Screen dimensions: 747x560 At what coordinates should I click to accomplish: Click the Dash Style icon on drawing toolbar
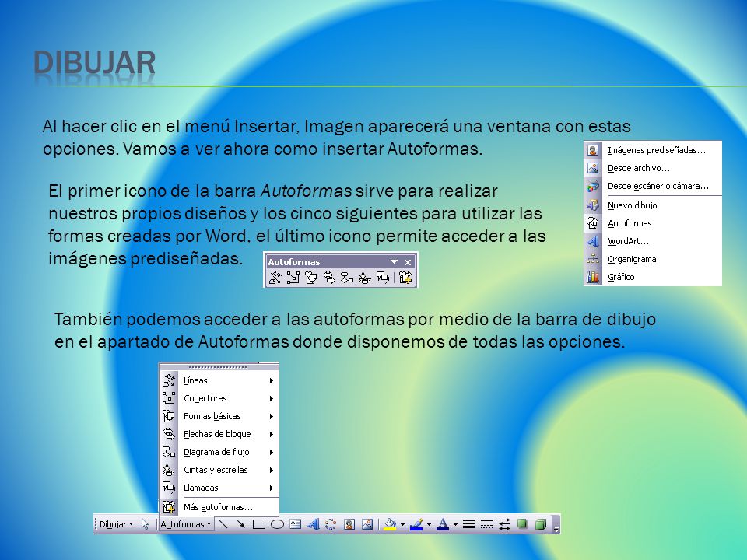(487, 524)
